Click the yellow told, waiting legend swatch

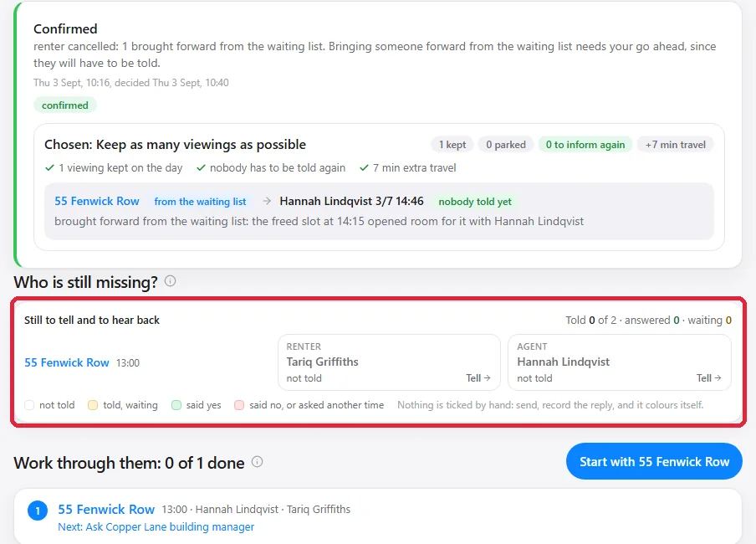[x=93, y=405]
